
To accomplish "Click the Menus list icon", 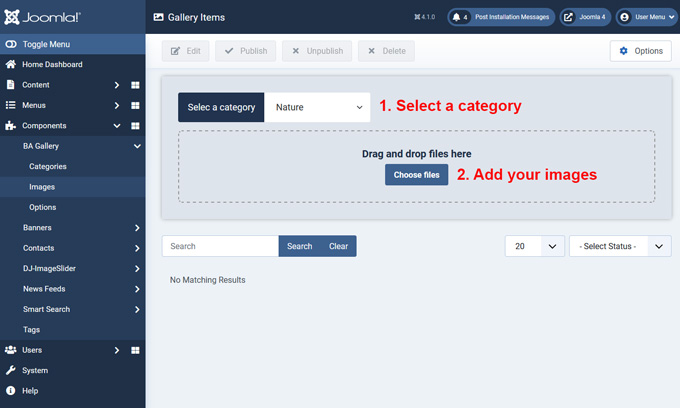I will tap(11, 105).
